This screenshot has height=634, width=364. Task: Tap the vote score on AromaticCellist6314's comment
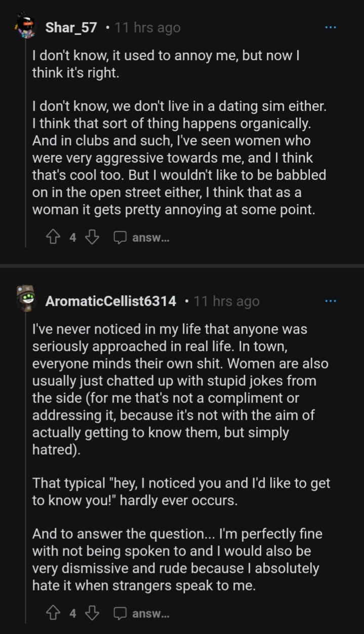72,613
